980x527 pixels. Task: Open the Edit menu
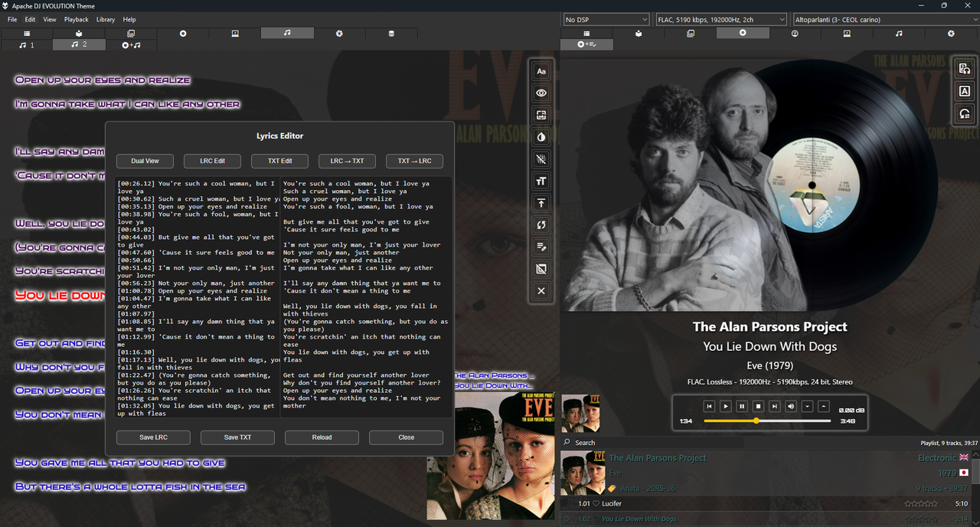pos(30,19)
